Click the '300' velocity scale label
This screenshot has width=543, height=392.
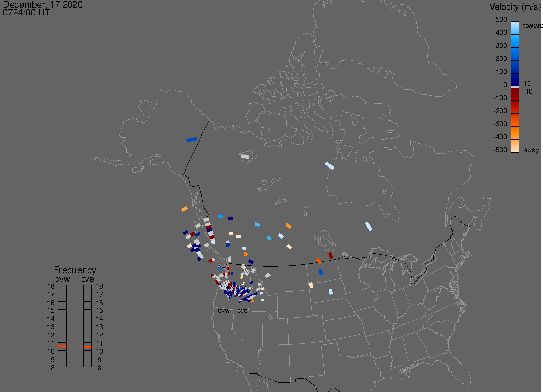coord(501,46)
